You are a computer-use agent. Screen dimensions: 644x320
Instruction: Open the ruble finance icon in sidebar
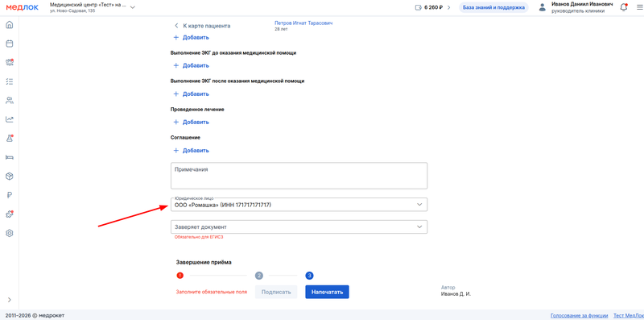(x=10, y=195)
